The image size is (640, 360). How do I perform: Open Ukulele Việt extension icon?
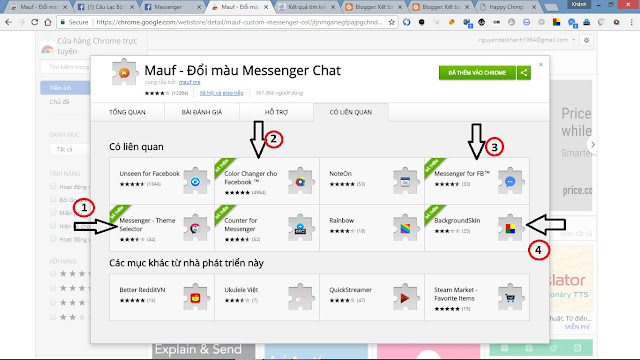pos(301,298)
